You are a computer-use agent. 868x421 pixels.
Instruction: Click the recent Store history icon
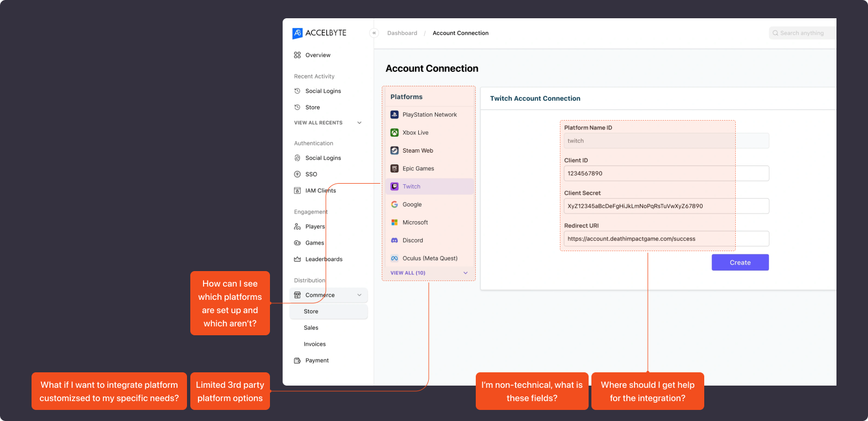[298, 107]
